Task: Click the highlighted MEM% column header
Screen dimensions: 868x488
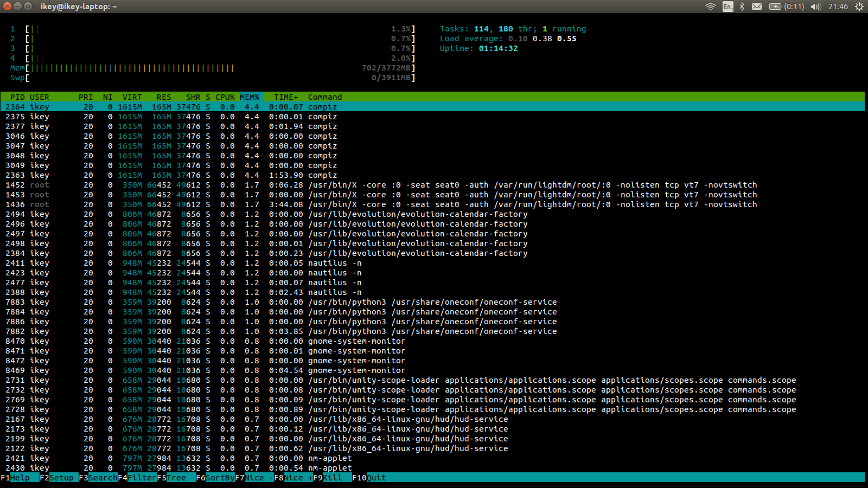Action: click(250, 97)
